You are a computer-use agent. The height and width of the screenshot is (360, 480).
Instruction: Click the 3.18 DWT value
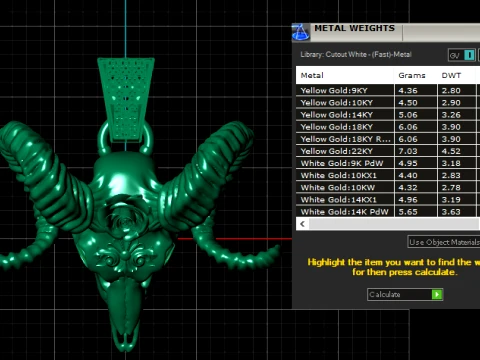point(451,163)
